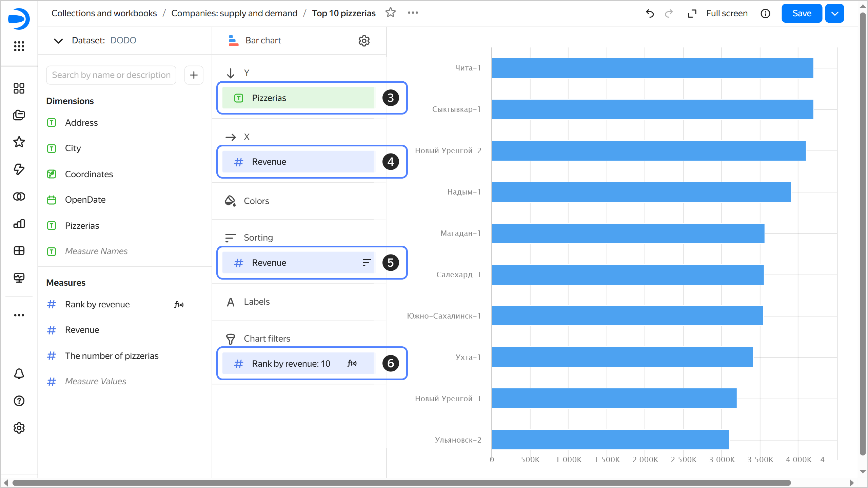
Task: Open the three-dot menu beside title
Action: coord(413,13)
